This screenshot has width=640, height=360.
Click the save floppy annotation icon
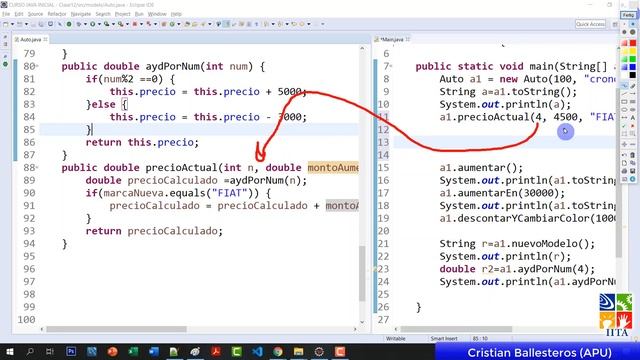point(633,171)
